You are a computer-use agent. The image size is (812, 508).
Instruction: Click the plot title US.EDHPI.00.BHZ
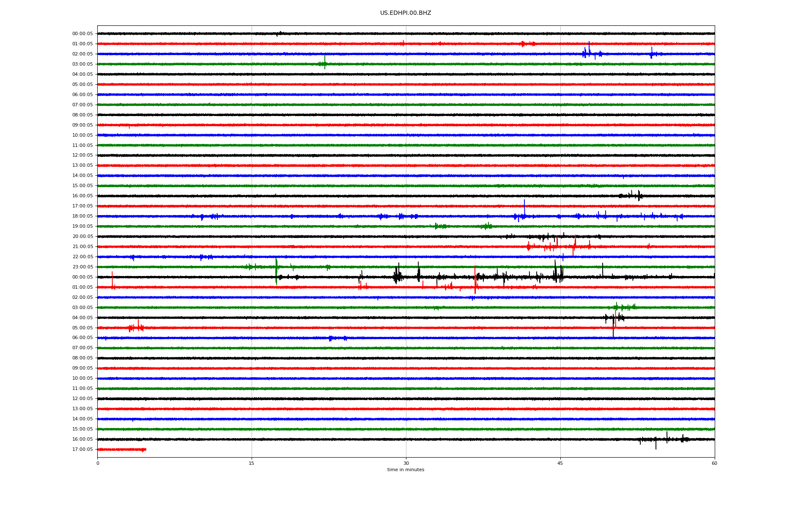(405, 13)
